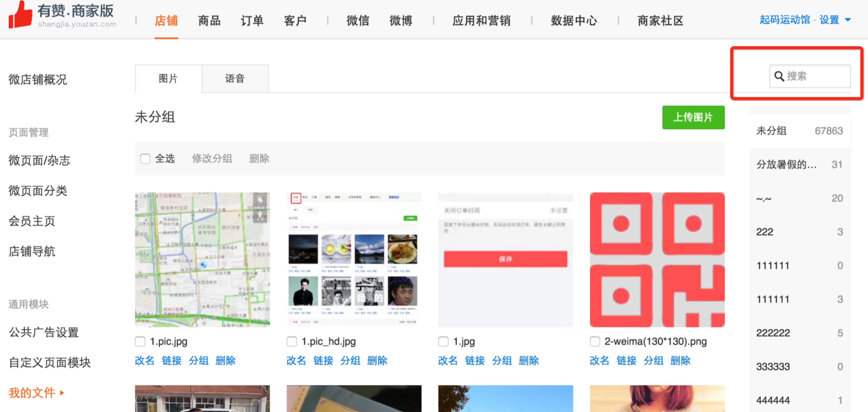Open the 应用和营销 menu
This screenshot has width=868, height=412.
[x=482, y=21]
